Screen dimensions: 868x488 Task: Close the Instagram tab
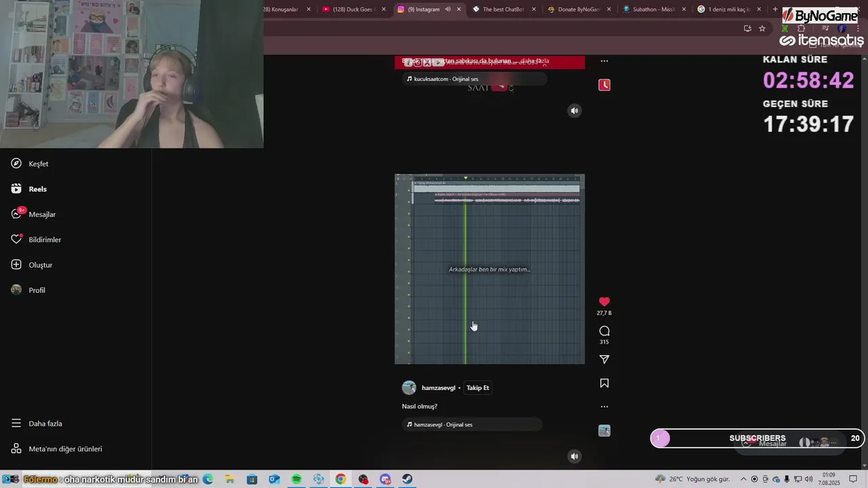[459, 9]
